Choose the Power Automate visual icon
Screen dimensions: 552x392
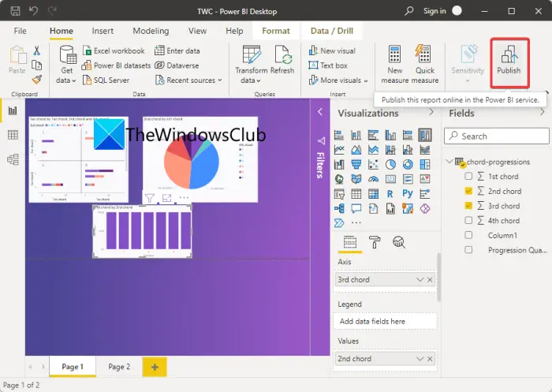coord(339,223)
